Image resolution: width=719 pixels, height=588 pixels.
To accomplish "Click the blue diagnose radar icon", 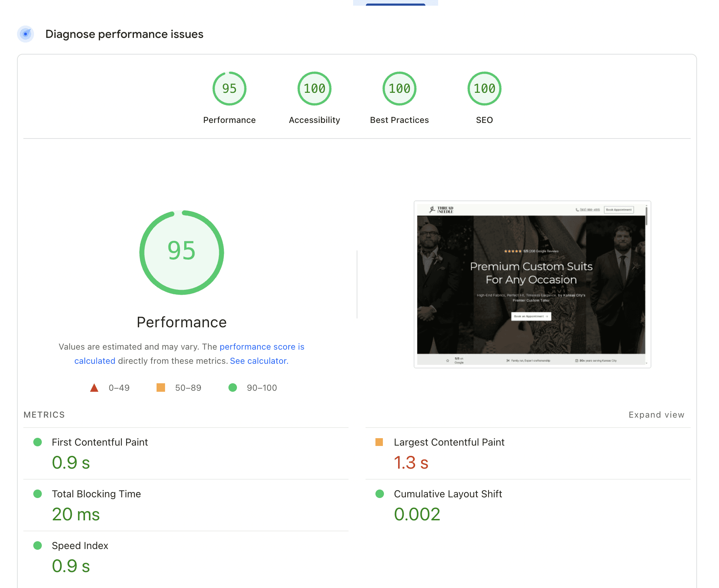I will point(26,34).
